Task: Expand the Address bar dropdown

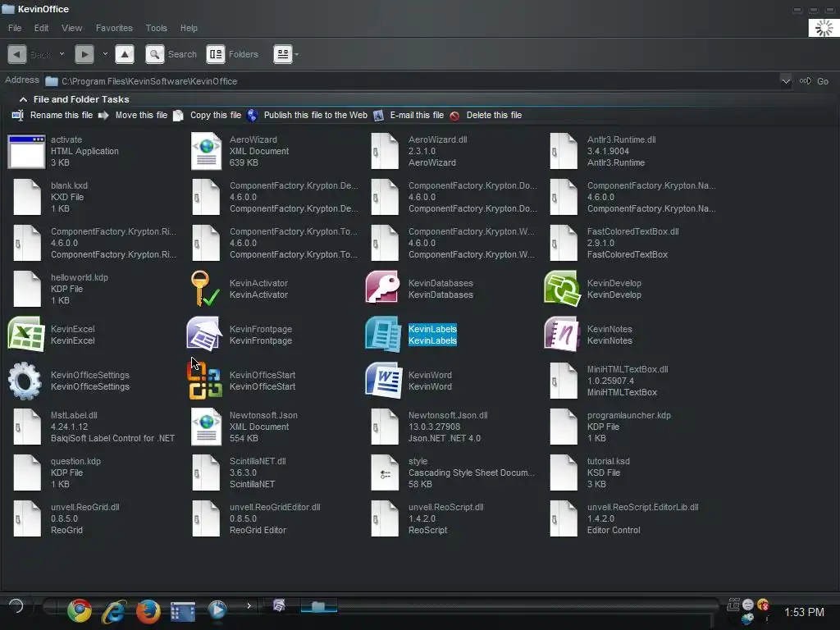Action: (x=785, y=81)
